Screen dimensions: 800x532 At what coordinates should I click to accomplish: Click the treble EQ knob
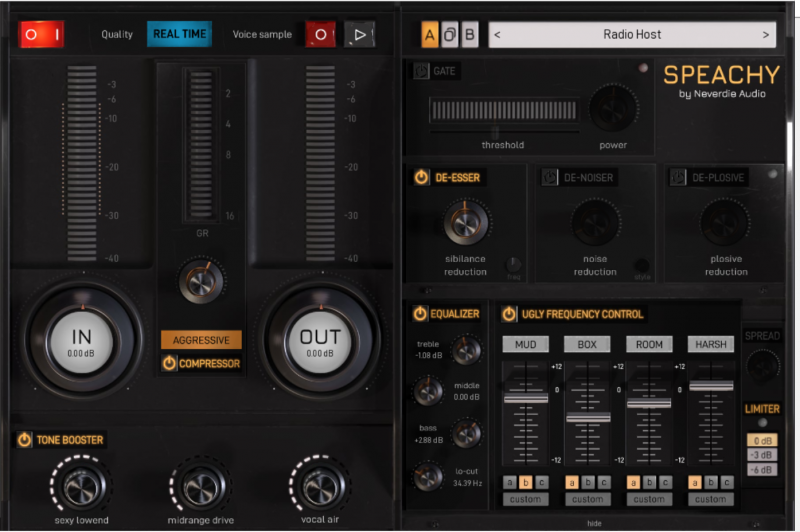tap(466, 350)
